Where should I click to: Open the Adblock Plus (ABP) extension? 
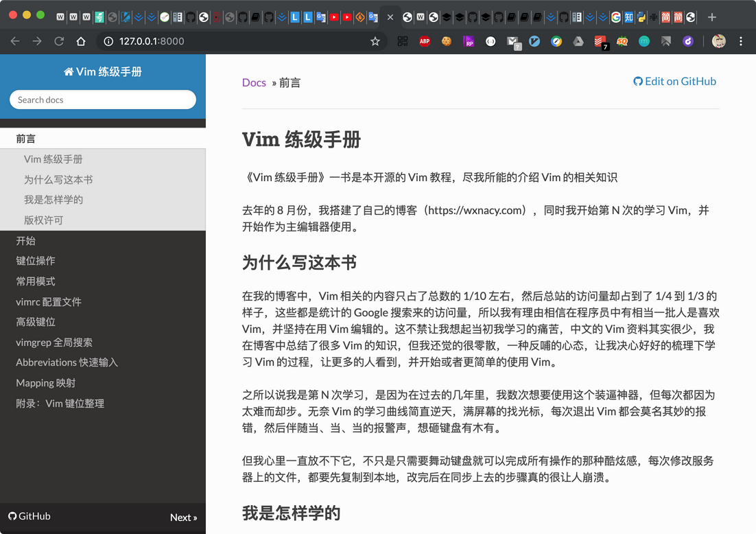point(424,41)
